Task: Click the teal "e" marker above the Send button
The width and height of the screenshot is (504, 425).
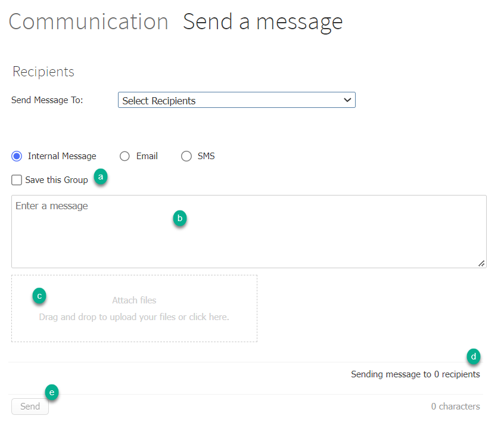Action: point(52,392)
